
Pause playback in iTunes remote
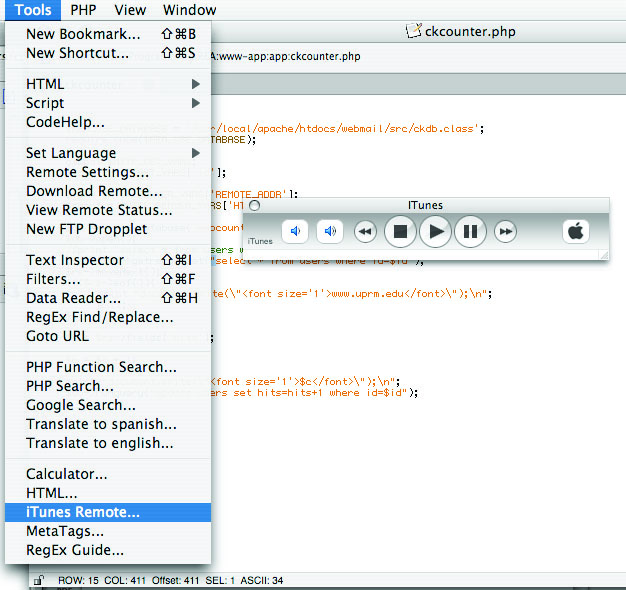[x=470, y=232]
